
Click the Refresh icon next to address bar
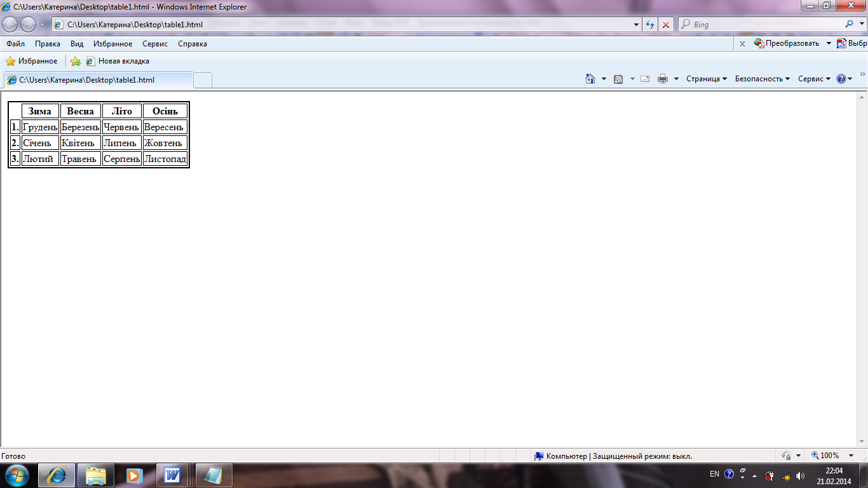click(650, 25)
